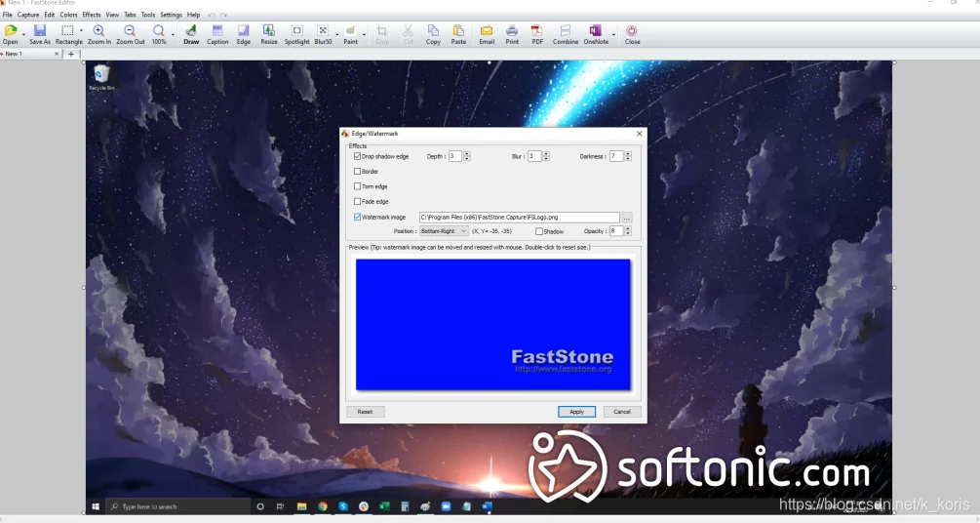Enable the Fade edge checkbox
The height and width of the screenshot is (523, 980).
click(x=358, y=201)
